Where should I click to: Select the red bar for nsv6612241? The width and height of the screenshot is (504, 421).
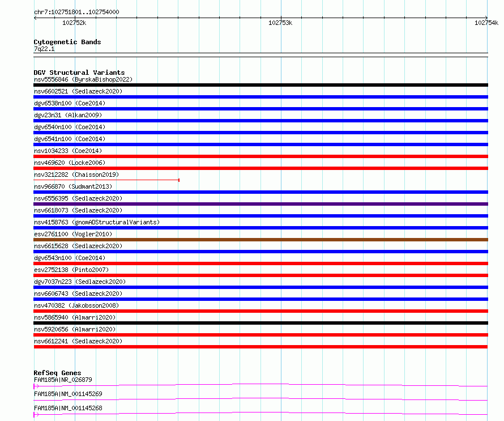click(260, 347)
